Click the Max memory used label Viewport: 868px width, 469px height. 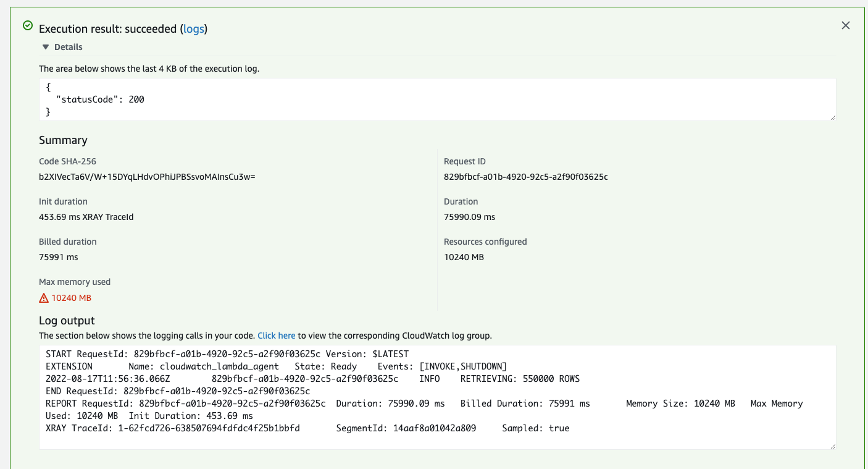tap(75, 282)
